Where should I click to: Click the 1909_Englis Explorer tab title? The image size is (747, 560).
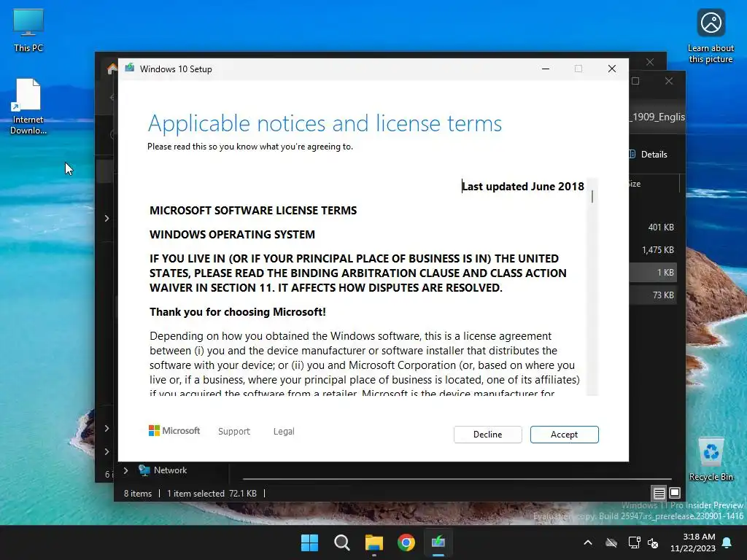[657, 117]
